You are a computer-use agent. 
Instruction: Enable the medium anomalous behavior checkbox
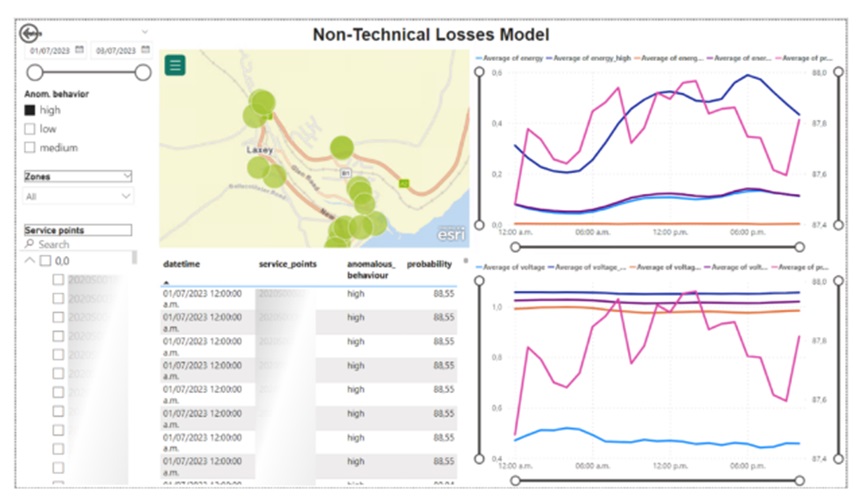click(x=30, y=148)
